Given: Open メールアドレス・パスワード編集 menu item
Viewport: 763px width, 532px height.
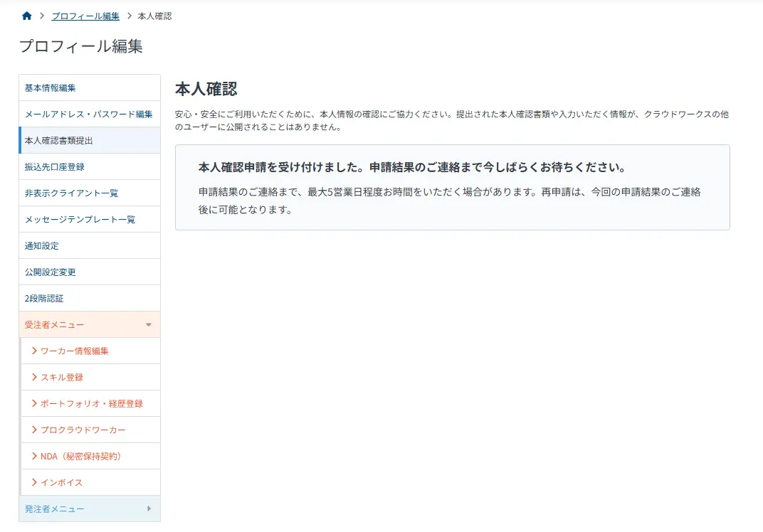Looking at the screenshot, I should [90, 115].
